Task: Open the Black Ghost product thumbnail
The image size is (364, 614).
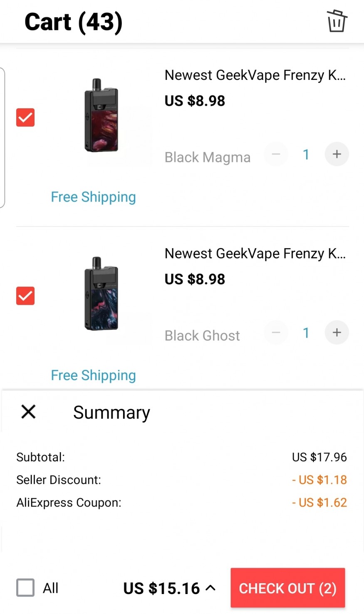Action: click(102, 294)
